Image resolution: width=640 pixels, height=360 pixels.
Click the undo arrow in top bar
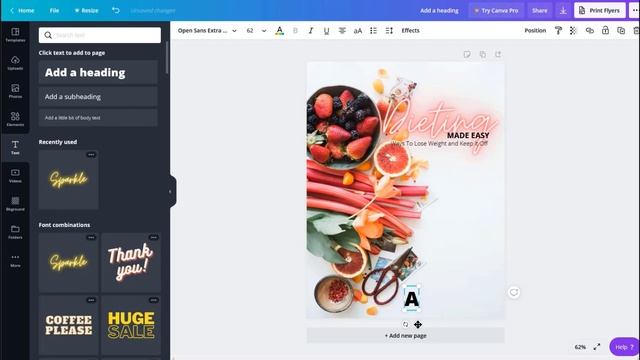coord(116,10)
